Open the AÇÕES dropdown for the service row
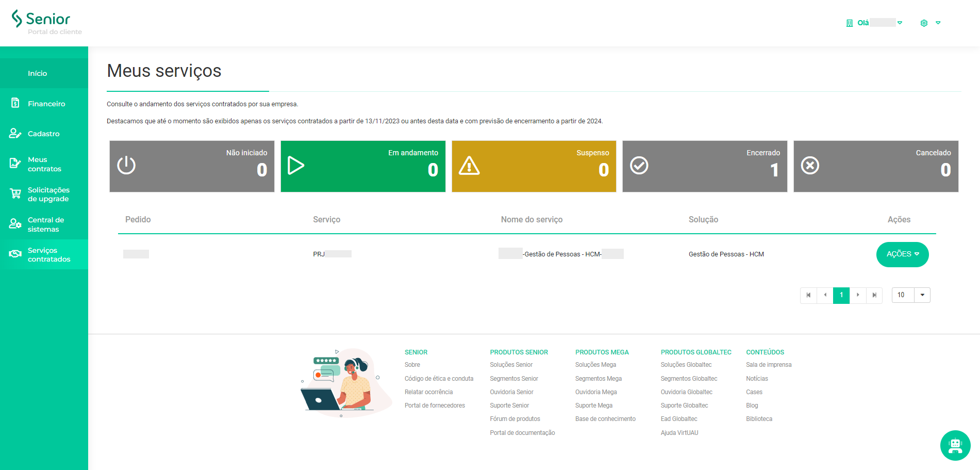The image size is (980, 470). point(903,254)
